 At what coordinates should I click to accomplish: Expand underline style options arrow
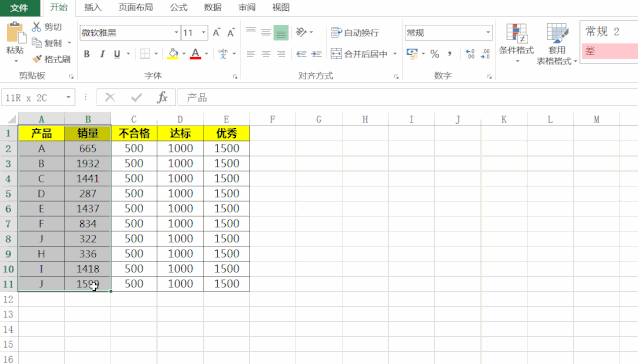128,54
